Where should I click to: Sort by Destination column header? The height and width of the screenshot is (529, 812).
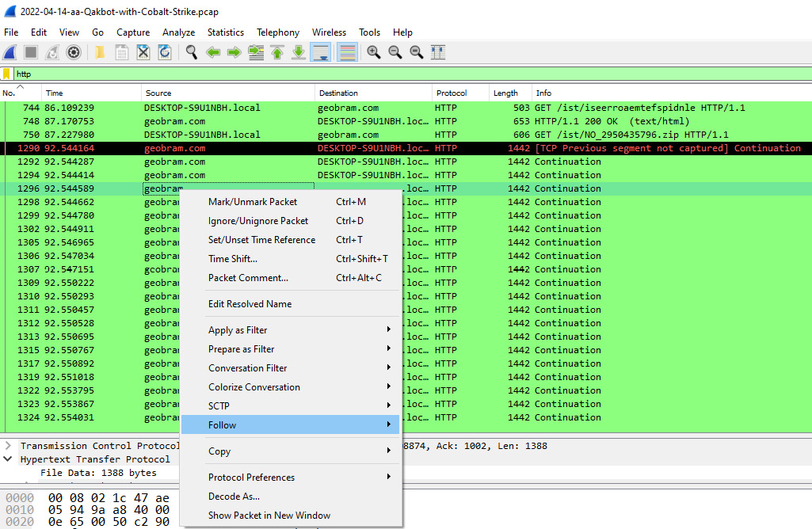click(x=373, y=93)
